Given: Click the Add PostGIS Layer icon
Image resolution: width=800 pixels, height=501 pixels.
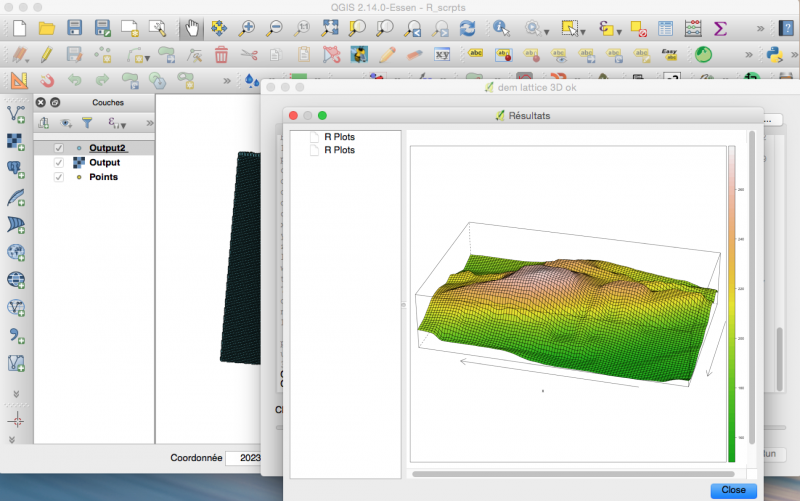Looking at the screenshot, I should tap(16, 168).
